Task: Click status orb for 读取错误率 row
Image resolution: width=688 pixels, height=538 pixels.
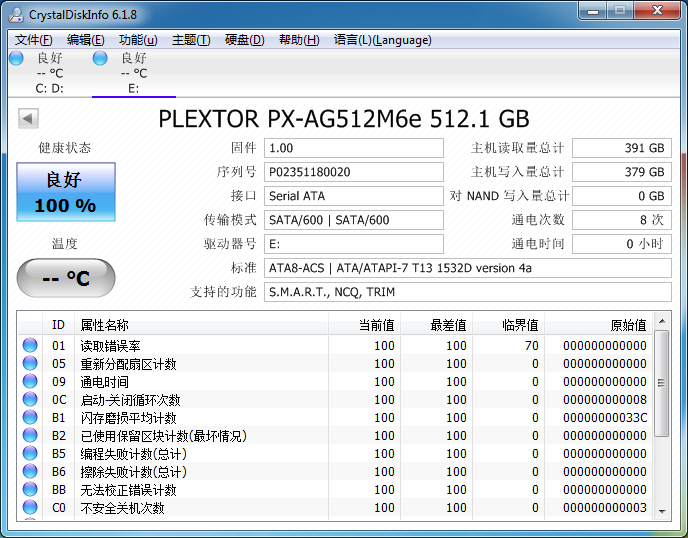Action: (x=30, y=346)
